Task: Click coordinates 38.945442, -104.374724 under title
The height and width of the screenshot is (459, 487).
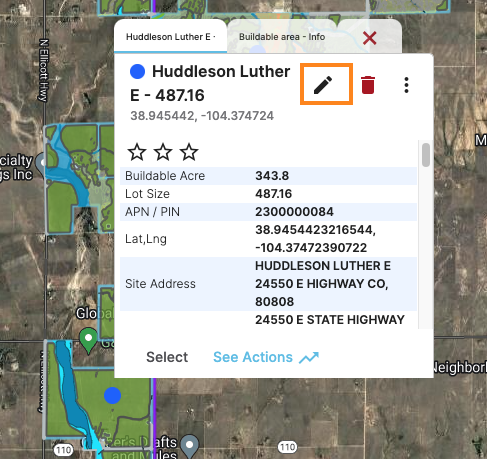Action: tap(202, 116)
